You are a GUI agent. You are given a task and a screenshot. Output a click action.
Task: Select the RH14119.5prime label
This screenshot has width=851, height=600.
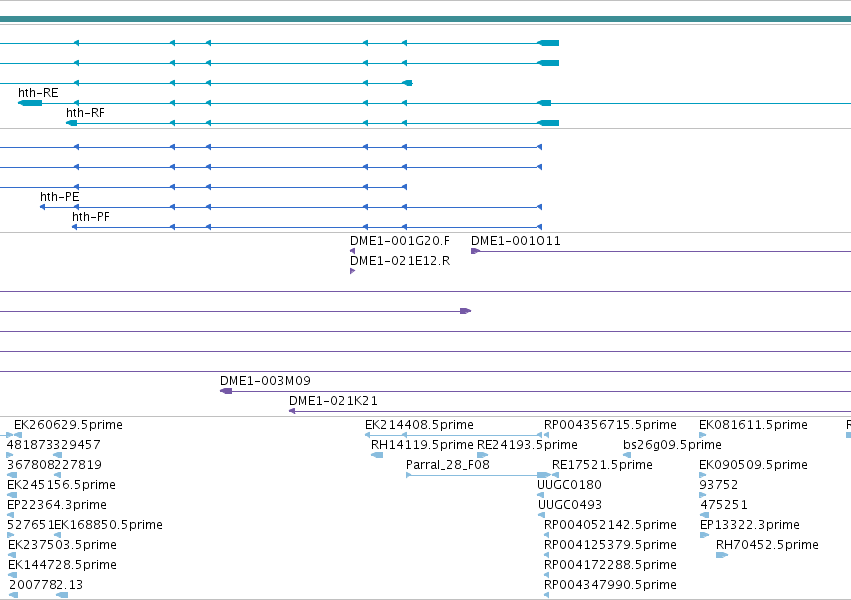pyautogui.click(x=422, y=445)
